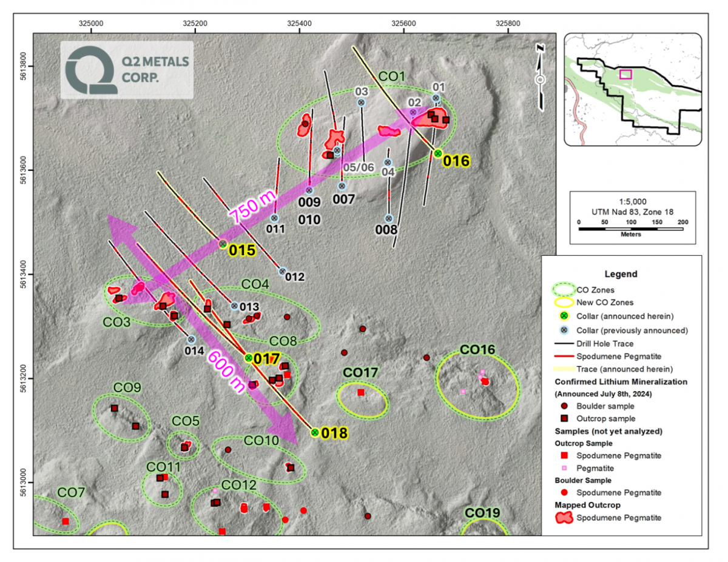
Task: Click the green collar marker for hole 016
Action: 438,153
